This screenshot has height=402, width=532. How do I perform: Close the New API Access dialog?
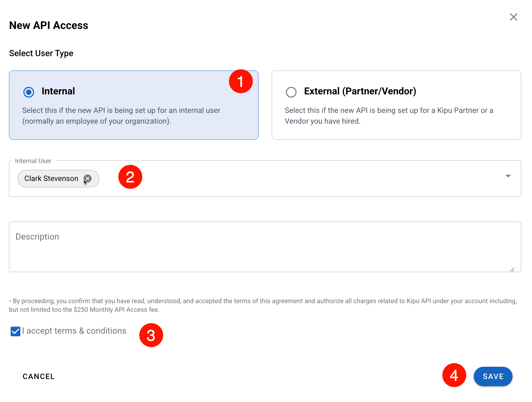[x=513, y=17]
